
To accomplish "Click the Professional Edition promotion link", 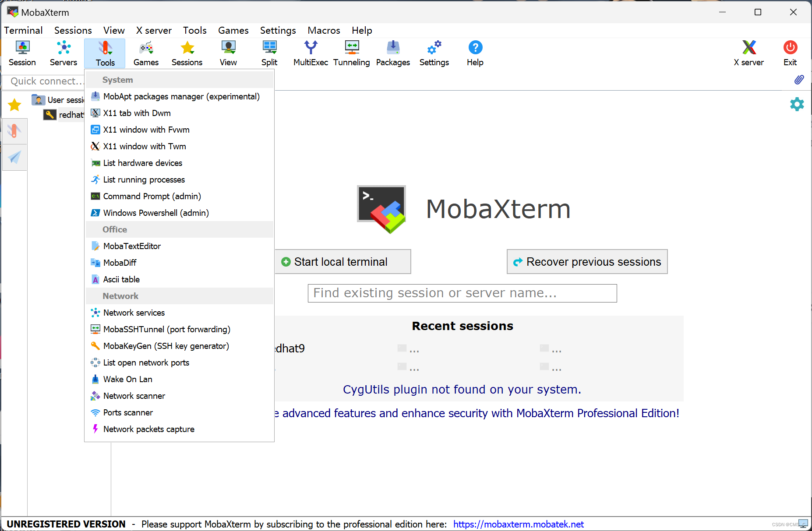I will pos(477,413).
